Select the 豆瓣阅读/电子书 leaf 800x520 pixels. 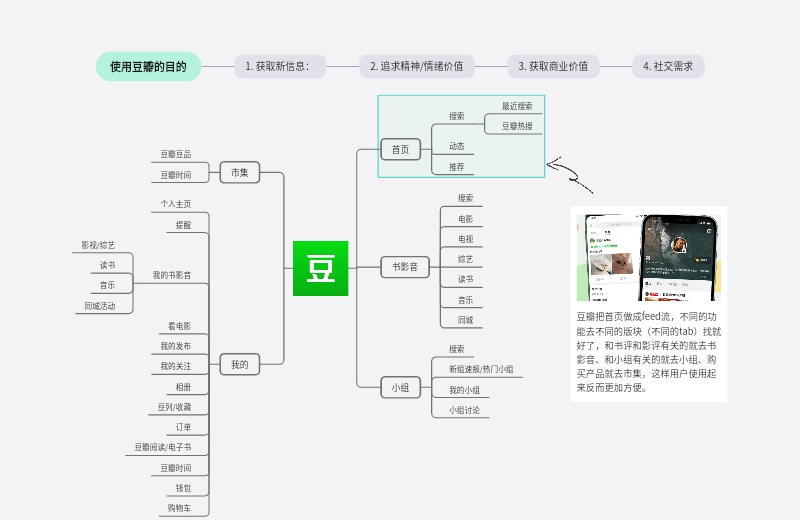163,447
